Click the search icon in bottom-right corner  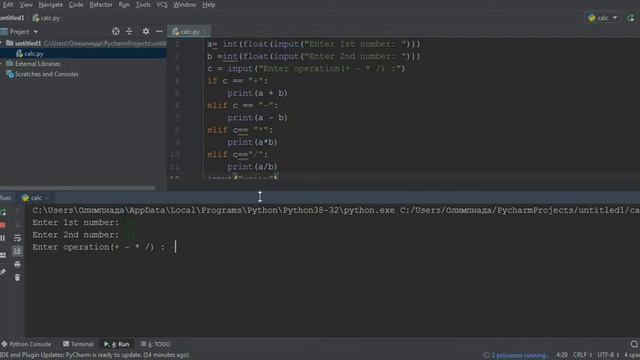[634, 344]
